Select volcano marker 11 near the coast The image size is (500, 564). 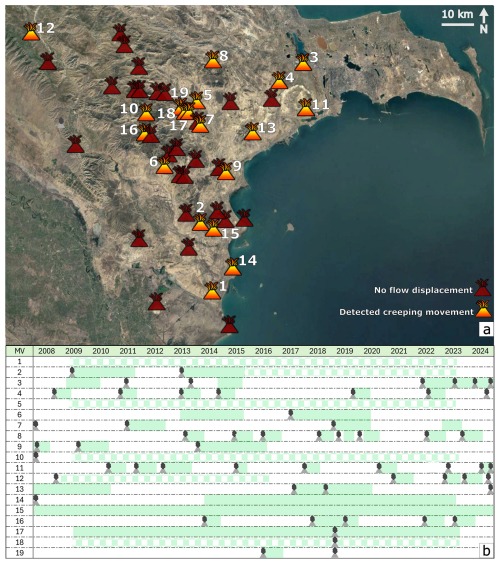[305, 107]
